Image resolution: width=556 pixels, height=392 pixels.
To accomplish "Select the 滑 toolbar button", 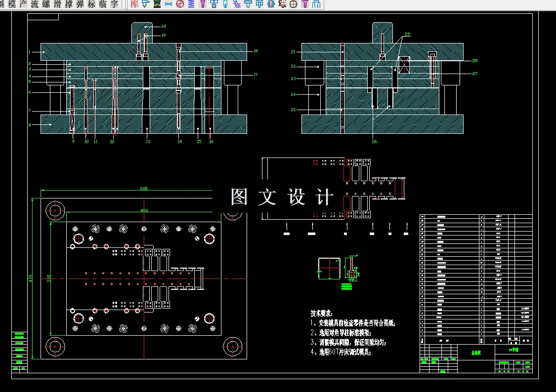I will pyautogui.click(x=57, y=4).
